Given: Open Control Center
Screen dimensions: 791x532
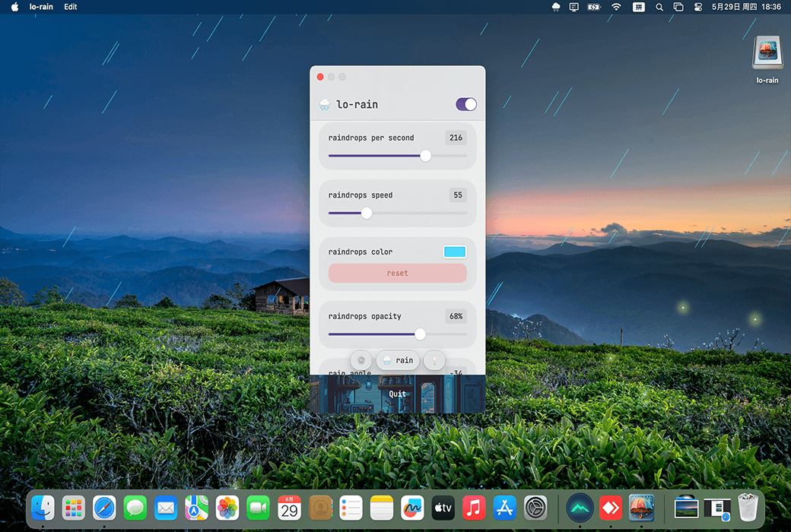Looking at the screenshot, I should (698, 7).
